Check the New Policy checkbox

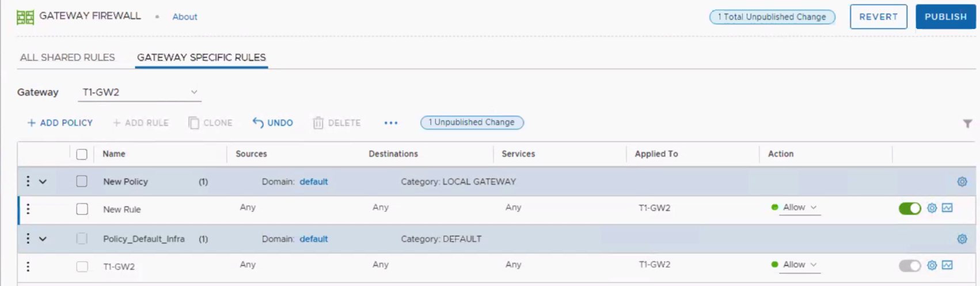pos(82,182)
